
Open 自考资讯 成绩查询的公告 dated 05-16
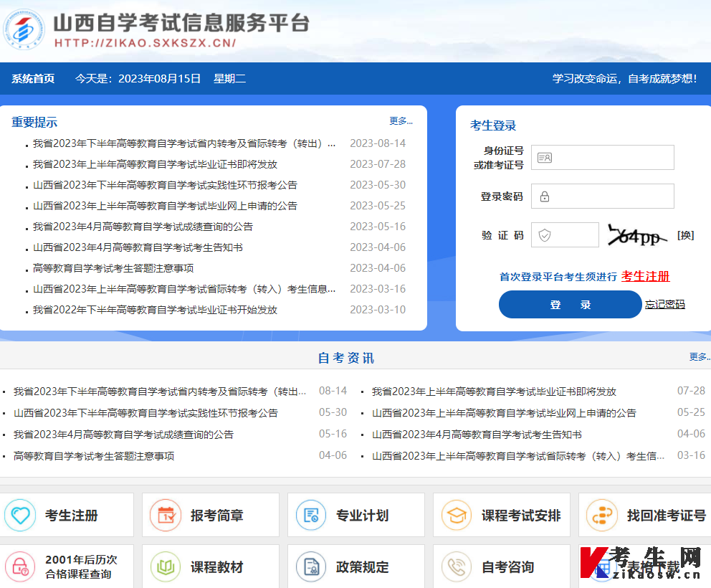(x=124, y=435)
